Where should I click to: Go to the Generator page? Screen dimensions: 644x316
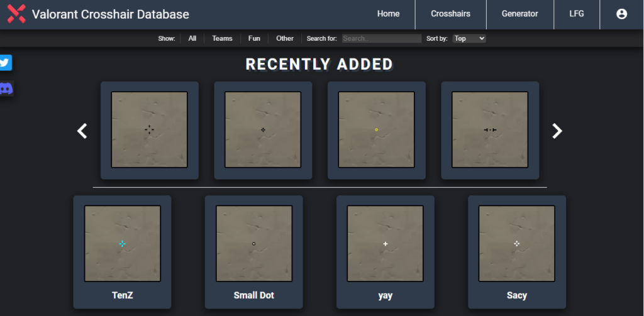[x=519, y=14]
